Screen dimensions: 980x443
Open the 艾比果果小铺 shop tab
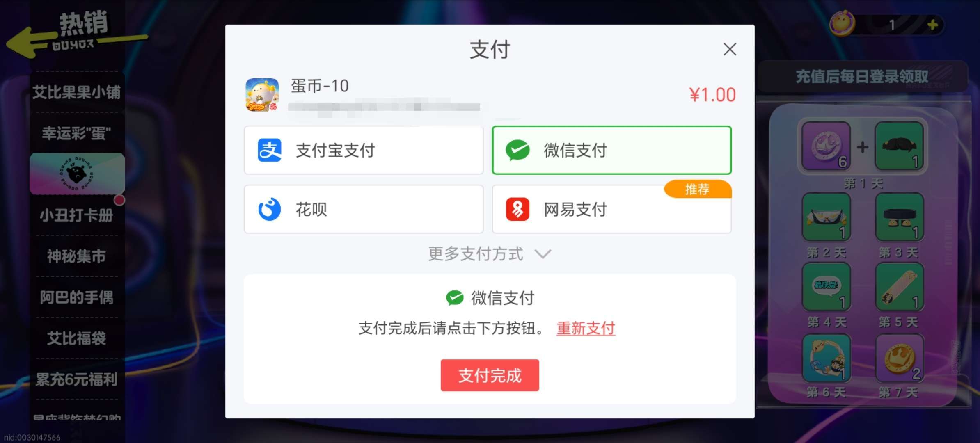[77, 92]
